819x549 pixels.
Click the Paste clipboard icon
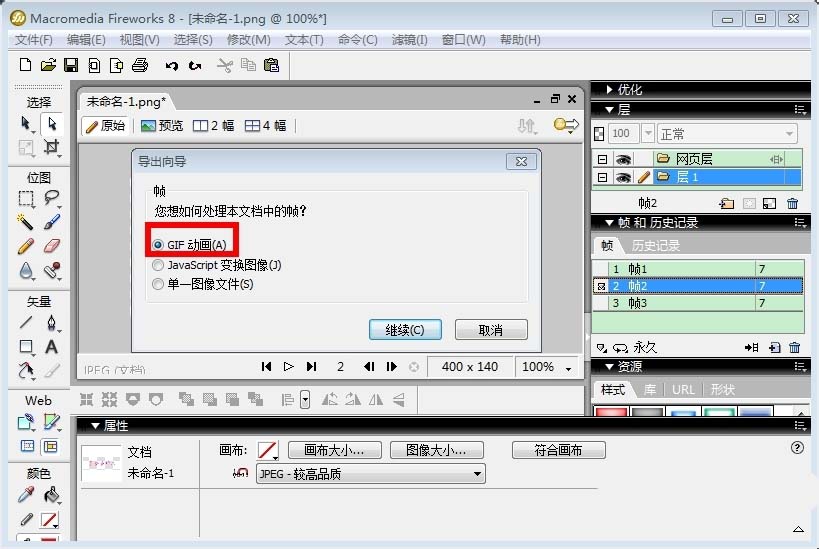(272, 65)
